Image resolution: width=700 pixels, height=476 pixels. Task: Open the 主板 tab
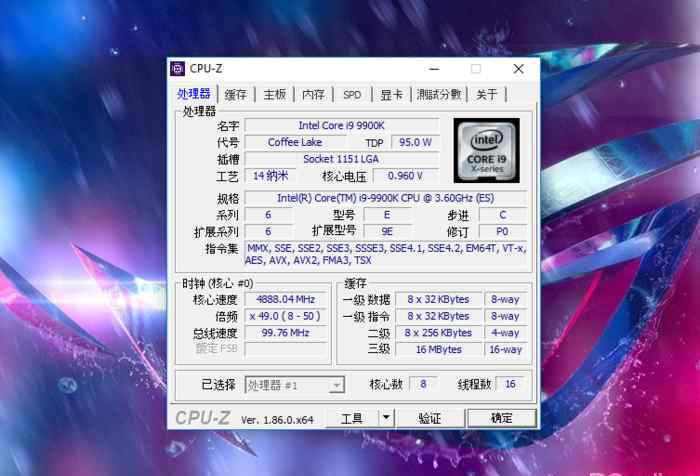click(x=275, y=94)
